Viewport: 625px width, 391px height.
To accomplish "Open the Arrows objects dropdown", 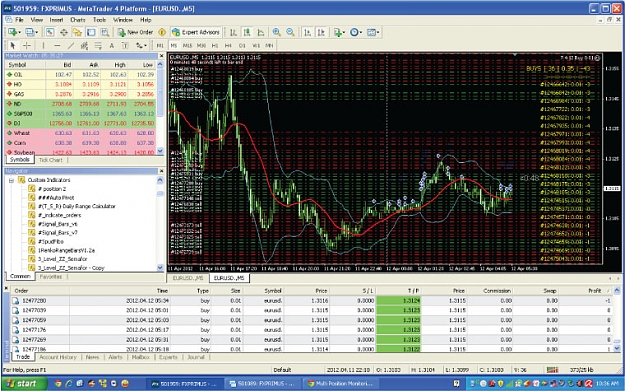I will (141, 46).
